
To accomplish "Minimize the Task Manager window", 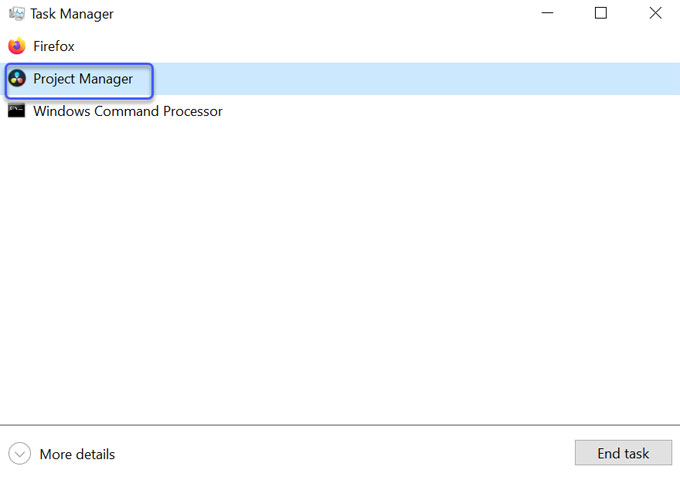I will click(x=547, y=13).
